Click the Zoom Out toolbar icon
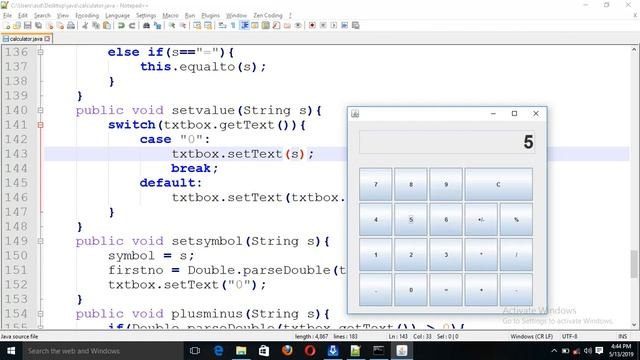Viewport: 640px width, 360px height. click(183, 25)
